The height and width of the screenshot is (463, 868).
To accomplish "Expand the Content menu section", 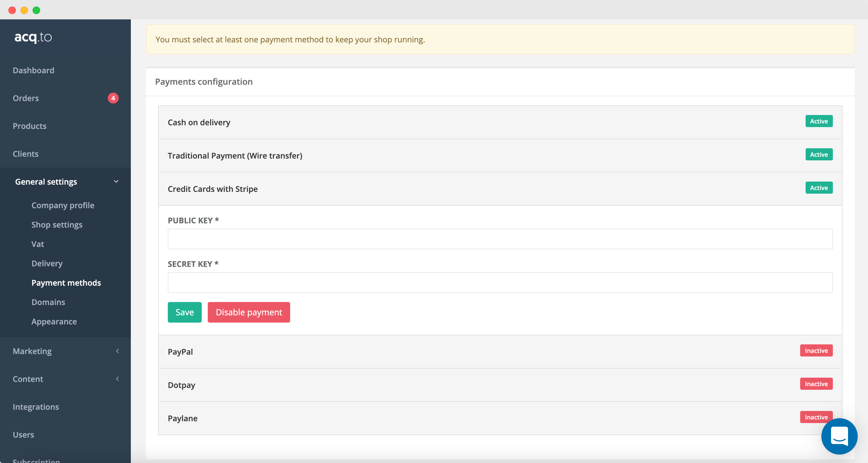I will coord(65,379).
